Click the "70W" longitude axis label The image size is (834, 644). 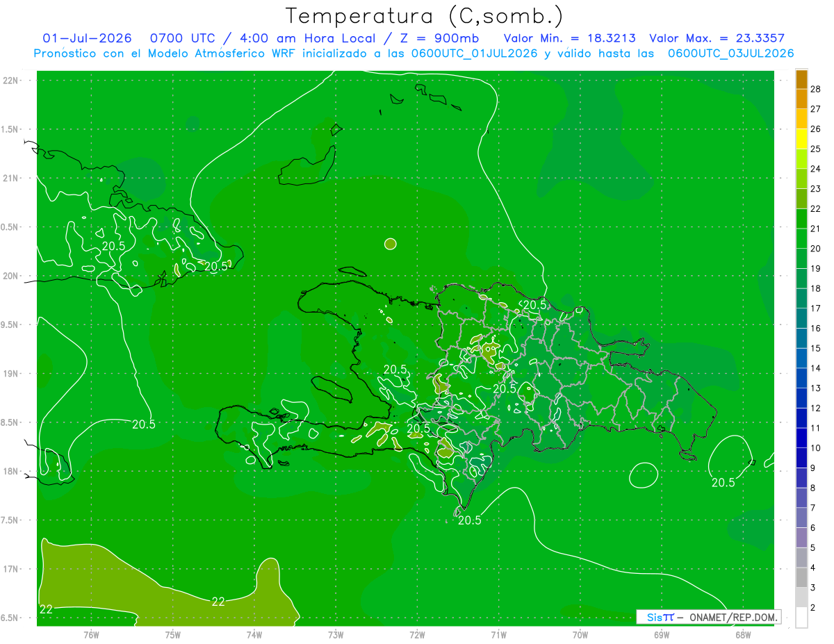coord(580,635)
